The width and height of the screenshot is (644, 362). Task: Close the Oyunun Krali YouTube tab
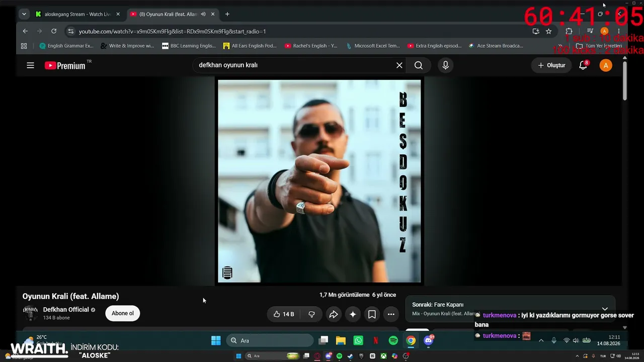(x=213, y=14)
